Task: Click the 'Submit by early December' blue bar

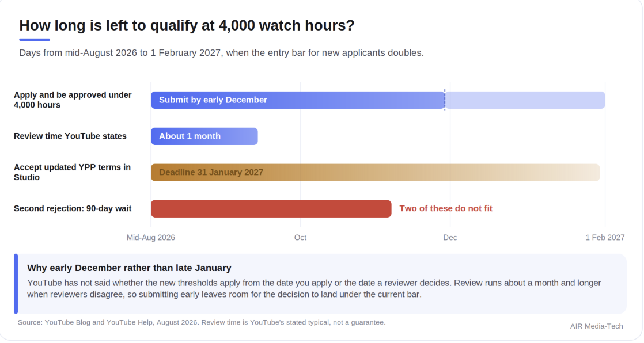Action: pos(298,100)
